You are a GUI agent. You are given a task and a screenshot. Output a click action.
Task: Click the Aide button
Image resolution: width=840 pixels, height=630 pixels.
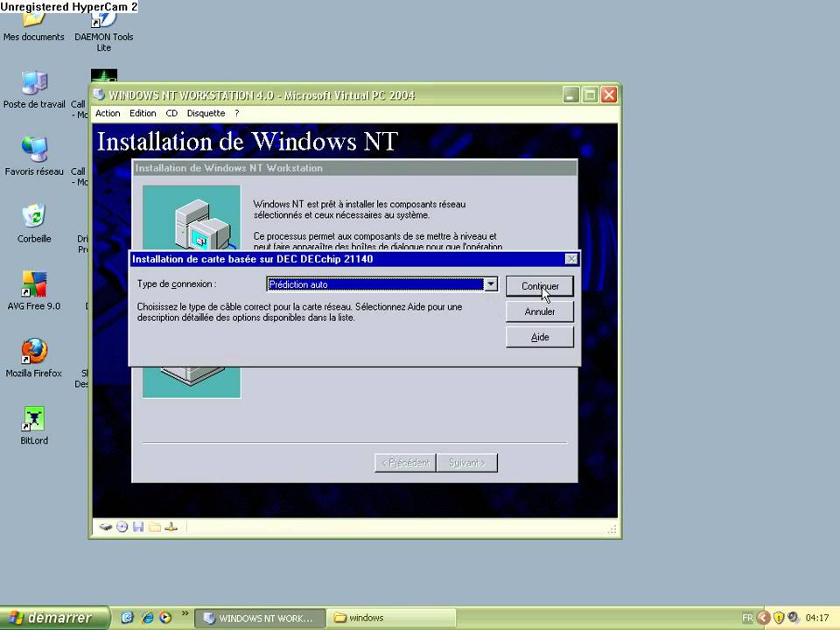[540, 337]
